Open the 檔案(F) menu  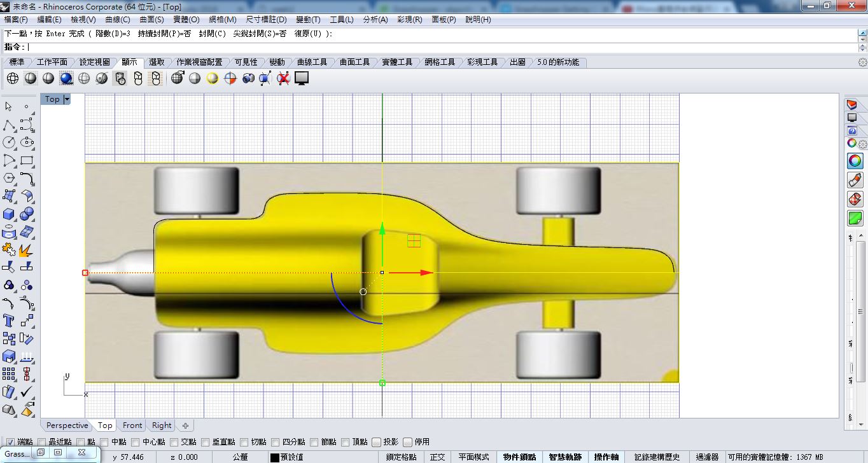tap(16, 20)
